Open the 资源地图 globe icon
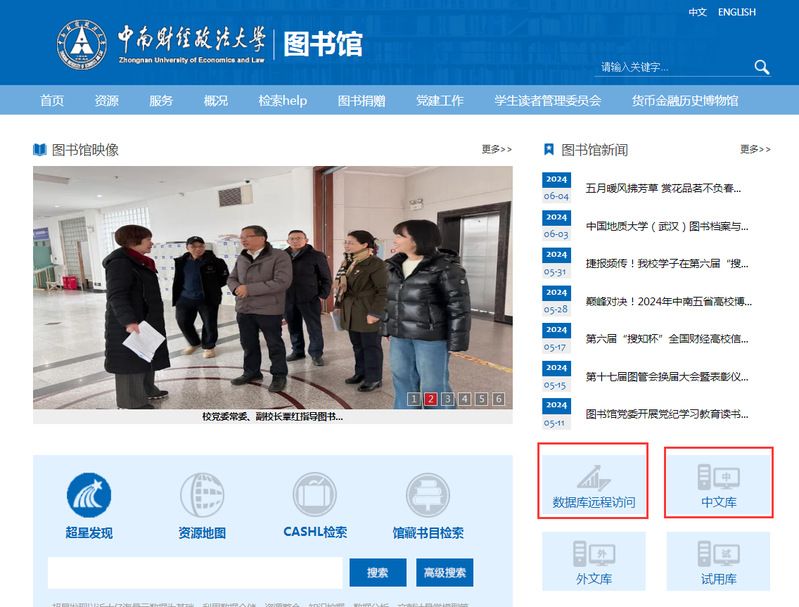Image resolution: width=799 pixels, height=607 pixels. click(x=202, y=495)
